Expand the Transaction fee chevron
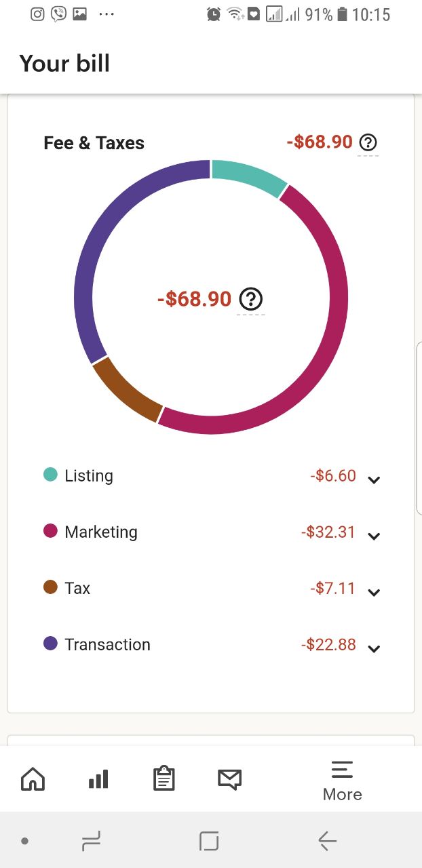The width and height of the screenshot is (422, 868). [x=374, y=649]
